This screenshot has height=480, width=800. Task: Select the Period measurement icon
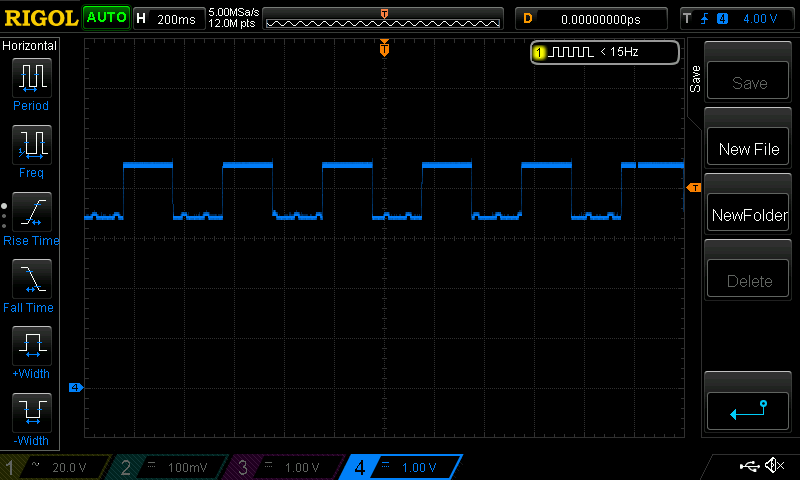31,76
